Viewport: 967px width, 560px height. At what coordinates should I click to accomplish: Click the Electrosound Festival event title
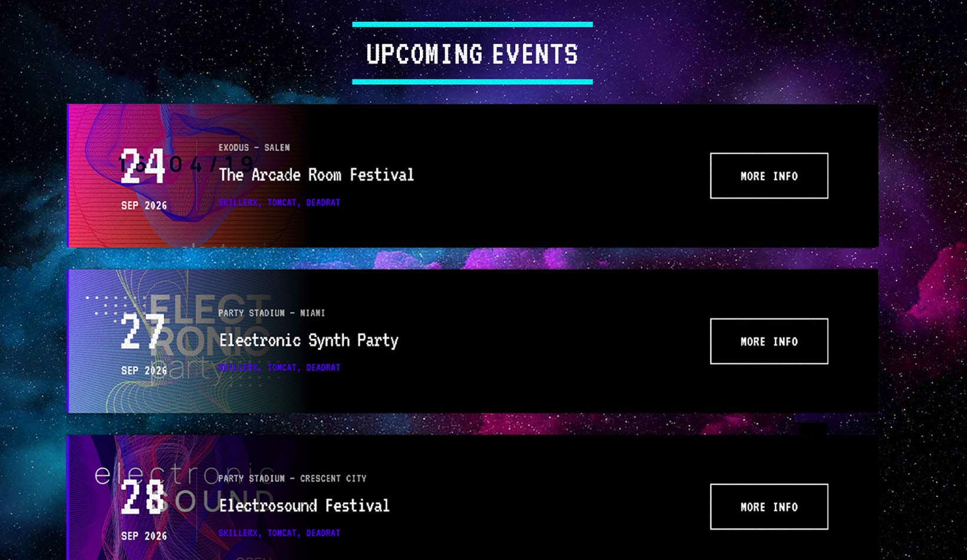coord(304,506)
